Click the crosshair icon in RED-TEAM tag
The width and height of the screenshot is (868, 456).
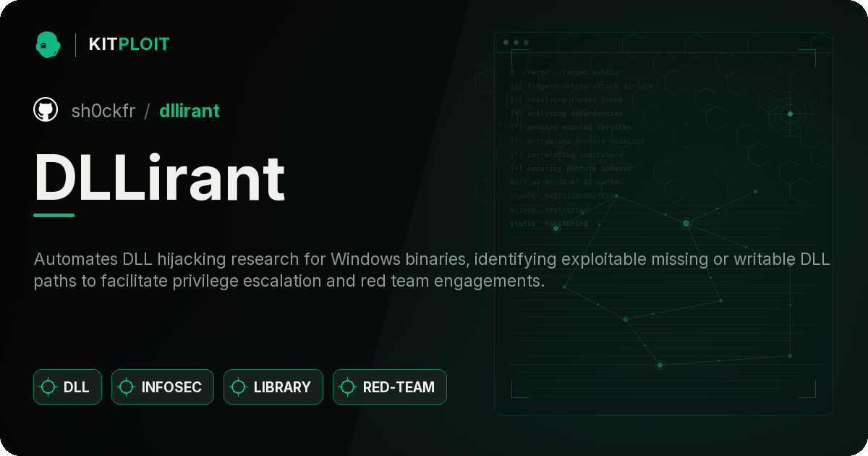click(x=348, y=387)
